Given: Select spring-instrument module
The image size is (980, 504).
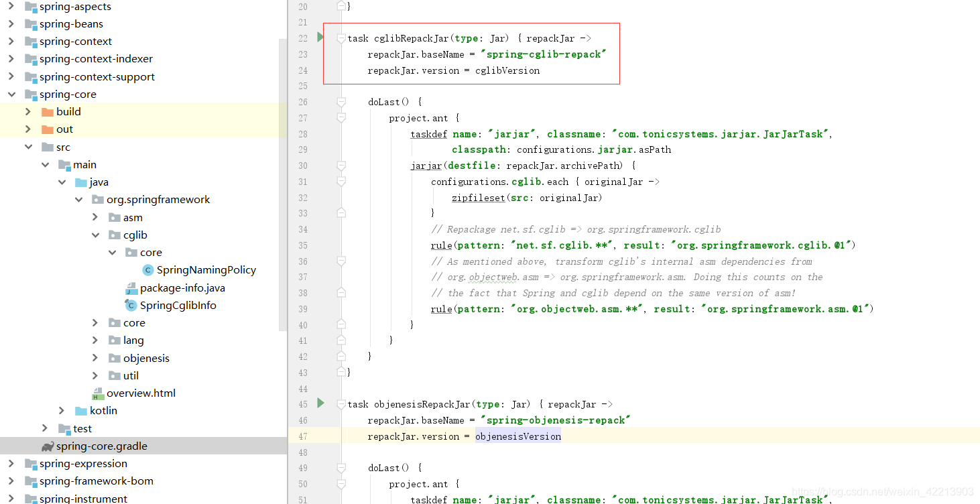Looking at the screenshot, I should (83, 499).
